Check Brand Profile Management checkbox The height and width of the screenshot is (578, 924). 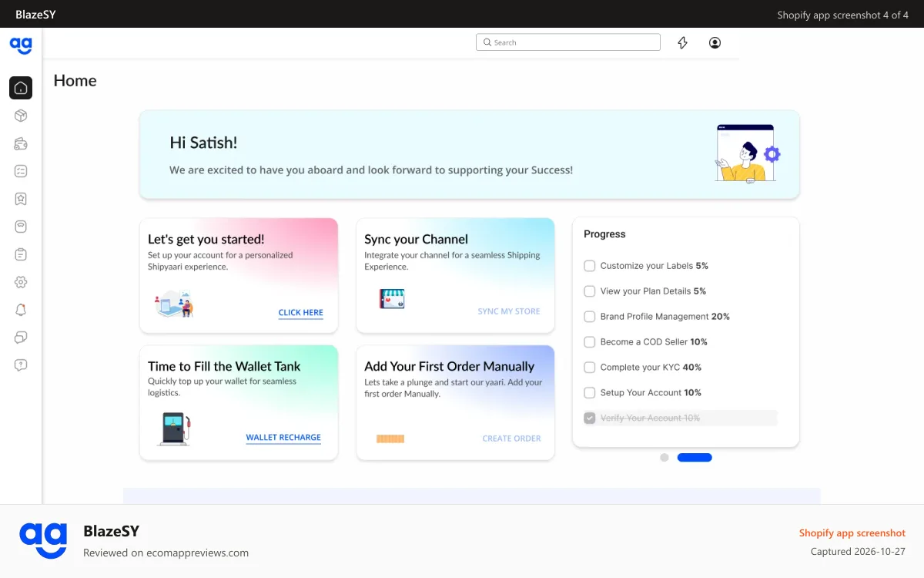pyautogui.click(x=590, y=317)
